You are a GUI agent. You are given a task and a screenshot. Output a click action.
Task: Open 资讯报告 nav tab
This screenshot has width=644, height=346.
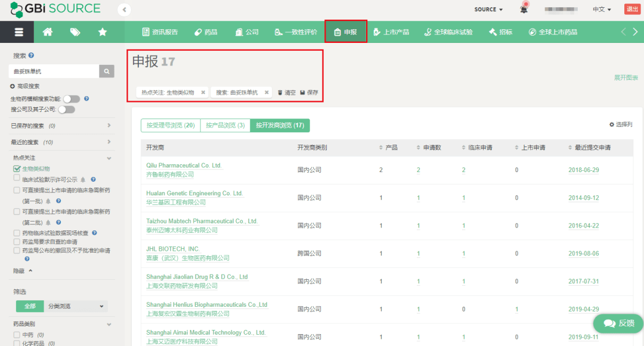160,32
